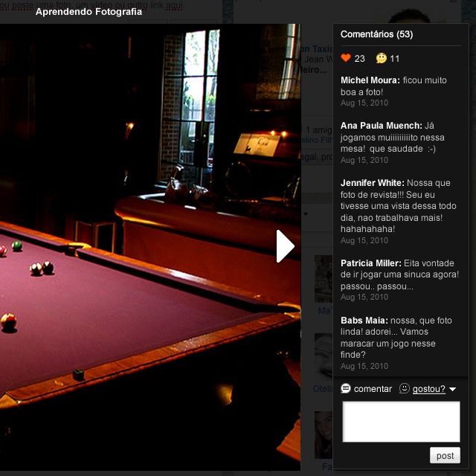Screen dimensions: 476x476
Task: Click the Comentários (53) header
Action: (376, 34)
